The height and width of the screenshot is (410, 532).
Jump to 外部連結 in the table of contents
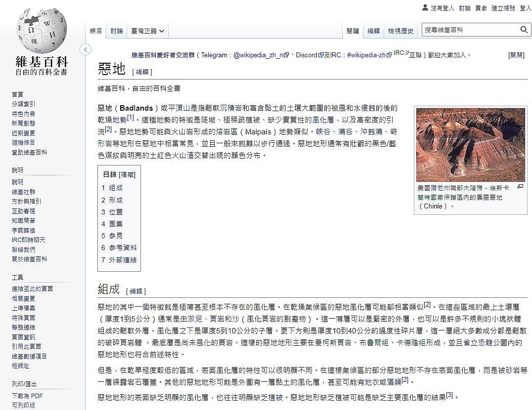tap(123, 260)
